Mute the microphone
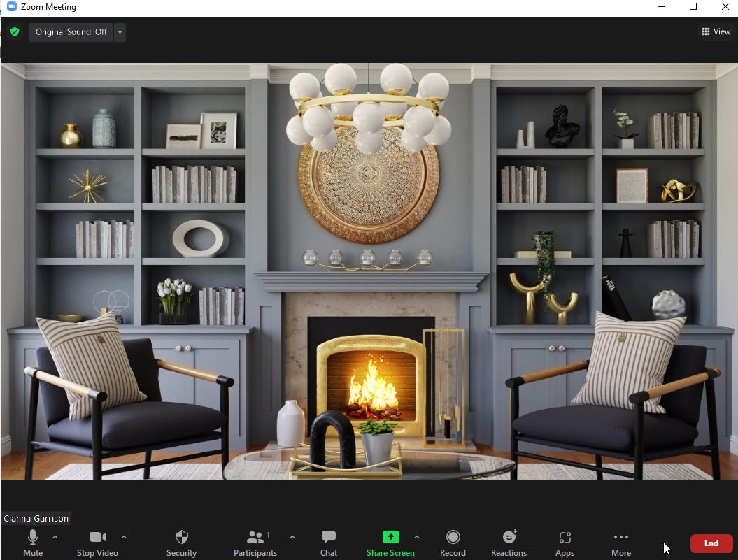 pyautogui.click(x=32, y=542)
